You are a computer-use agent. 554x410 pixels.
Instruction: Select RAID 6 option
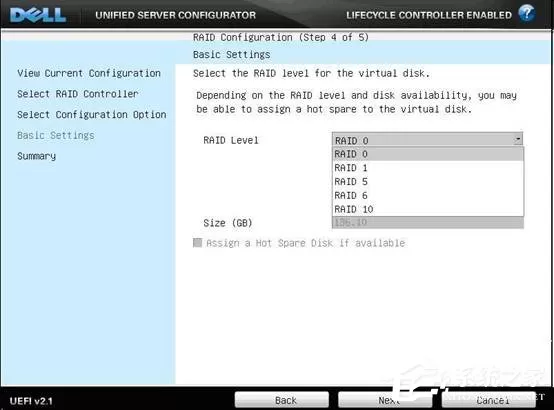[428, 195]
